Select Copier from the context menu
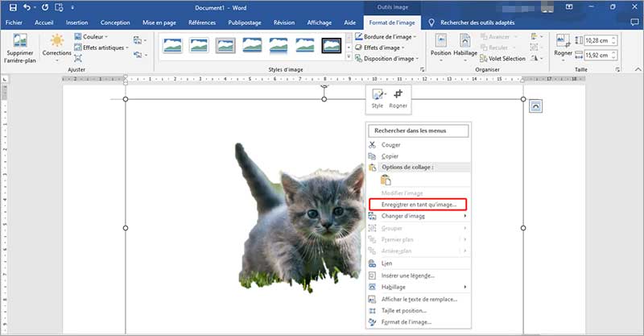Viewport: 644px width, 336px height. [390, 156]
